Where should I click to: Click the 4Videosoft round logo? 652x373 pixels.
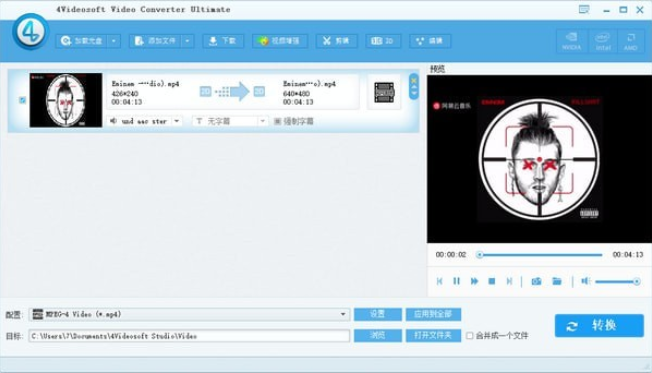coord(30,31)
